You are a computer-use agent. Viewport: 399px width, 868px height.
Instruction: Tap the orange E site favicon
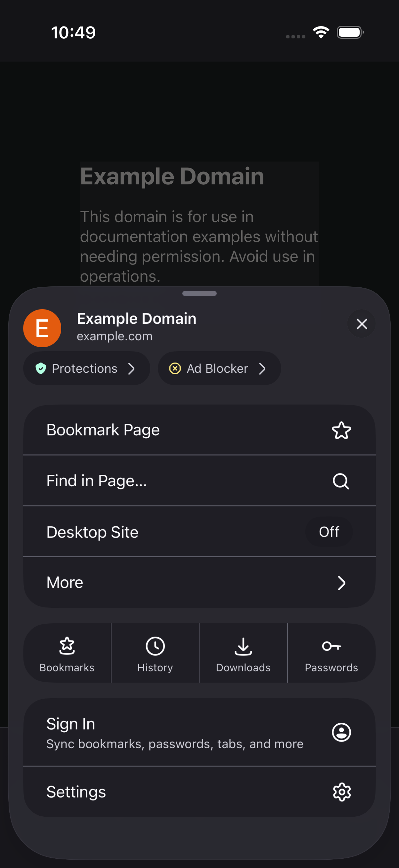(x=42, y=328)
